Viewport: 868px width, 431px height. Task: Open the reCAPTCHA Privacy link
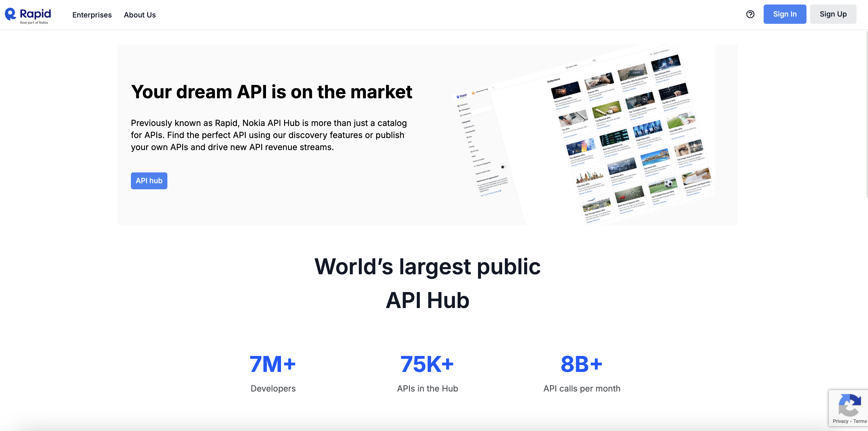(840, 421)
